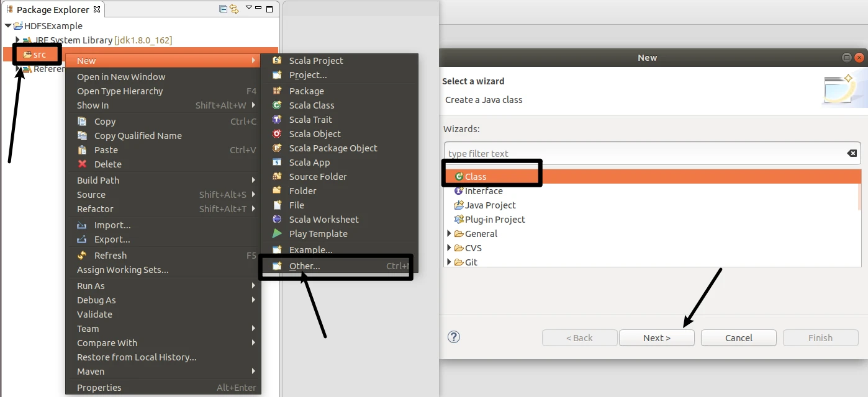Click the Cancel button in wizard

[738, 338]
